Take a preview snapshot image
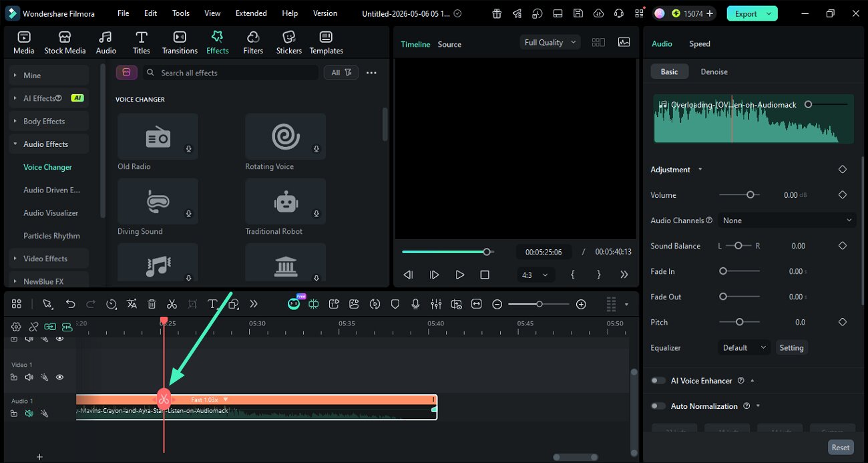868x463 pixels. (x=624, y=42)
